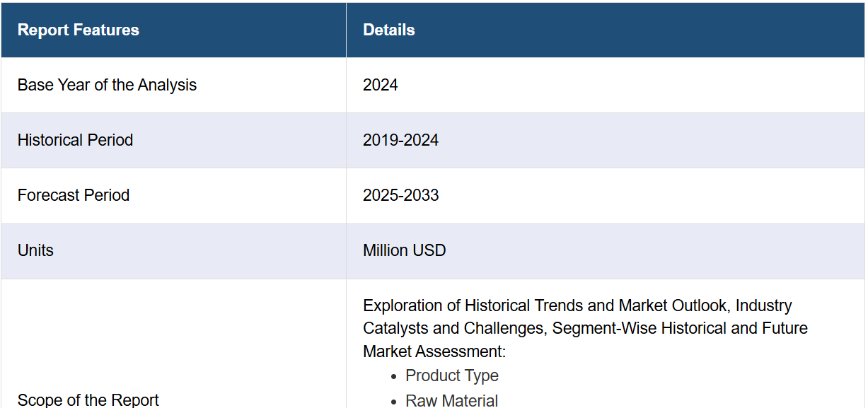Click the 'Historical Period' row label
The width and height of the screenshot is (868, 408).
(75, 140)
